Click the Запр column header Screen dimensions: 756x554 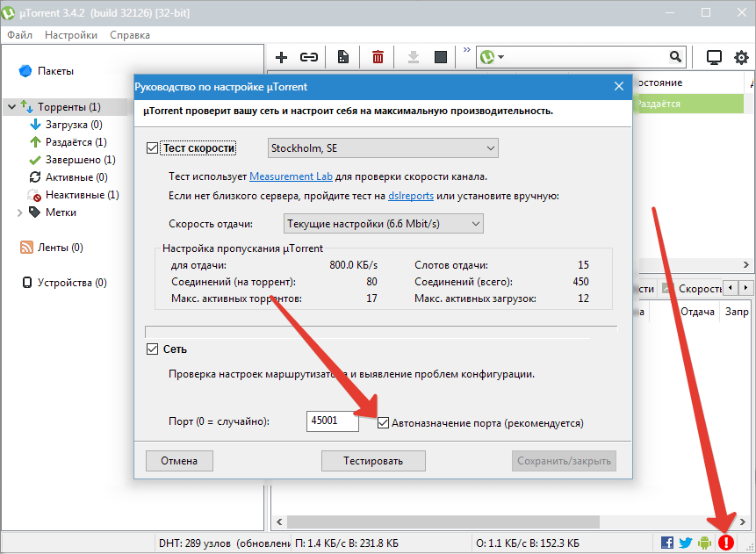[x=737, y=312]
